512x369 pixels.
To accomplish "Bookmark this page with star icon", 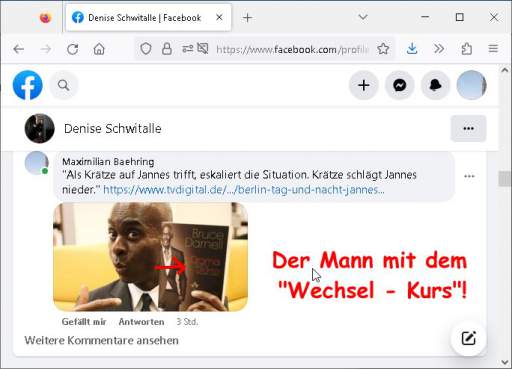I will 383,49.
